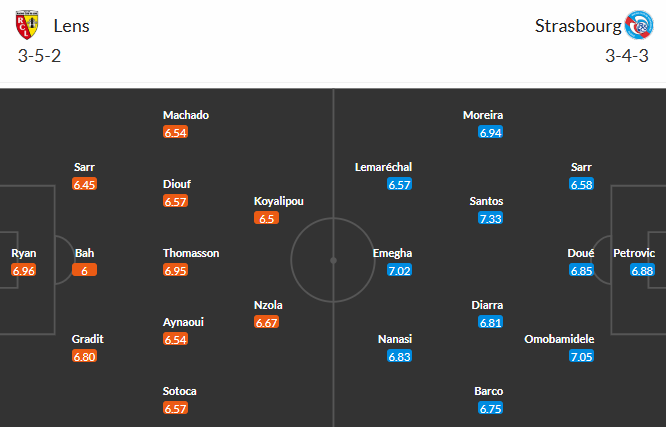This screenshot has height=427, width=666.
Task: Open the Strasbourg team name link
Action: click(x=576, y=26)
